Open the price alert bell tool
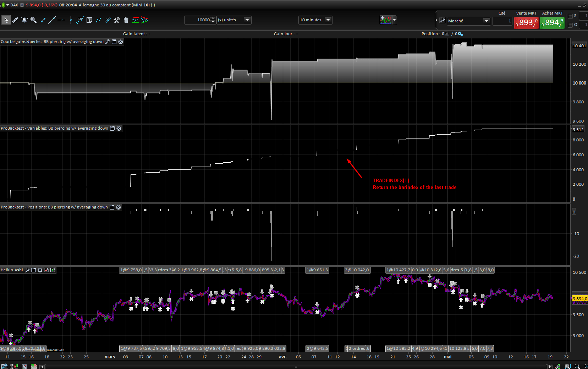The height and width of the screenshot is (369, 588). tap(24, 20)
